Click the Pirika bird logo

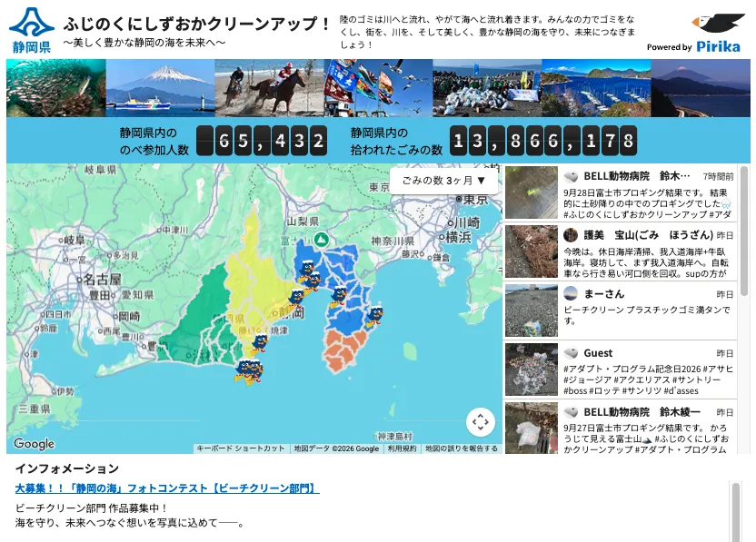tap(718, 23)
